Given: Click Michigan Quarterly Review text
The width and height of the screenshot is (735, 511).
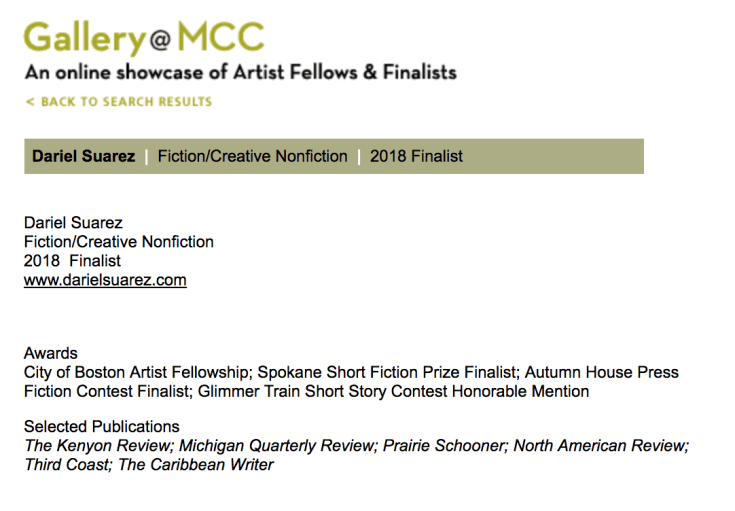Looking at the screenshot, I should click(x=278, y=445).
